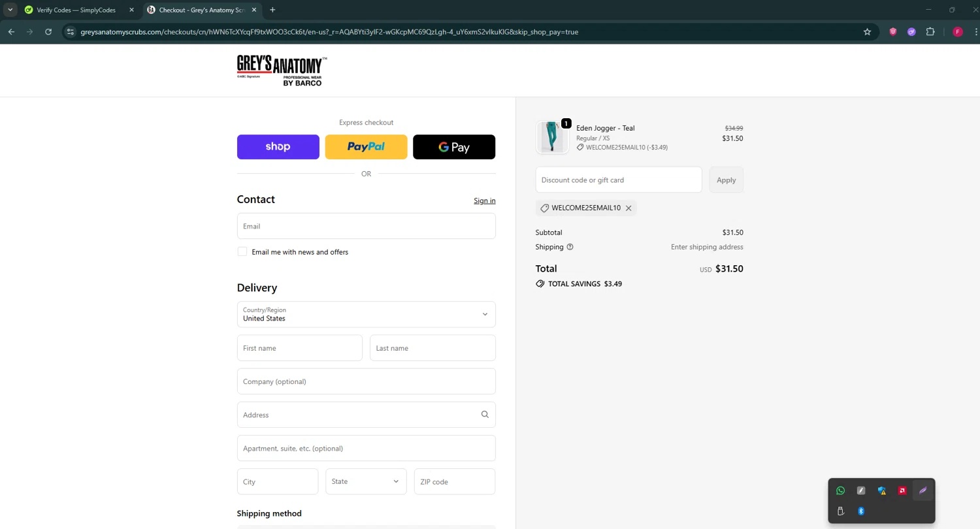Switch to the Verify Codes SimplyCodes tab
Viewport: 980px width, 529px height.
click(75, 10)
